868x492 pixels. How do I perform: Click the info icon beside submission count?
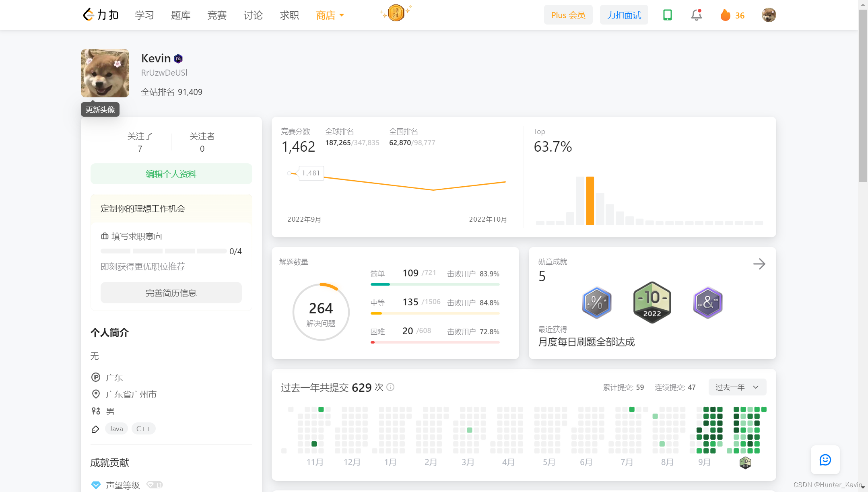(390, 387)
